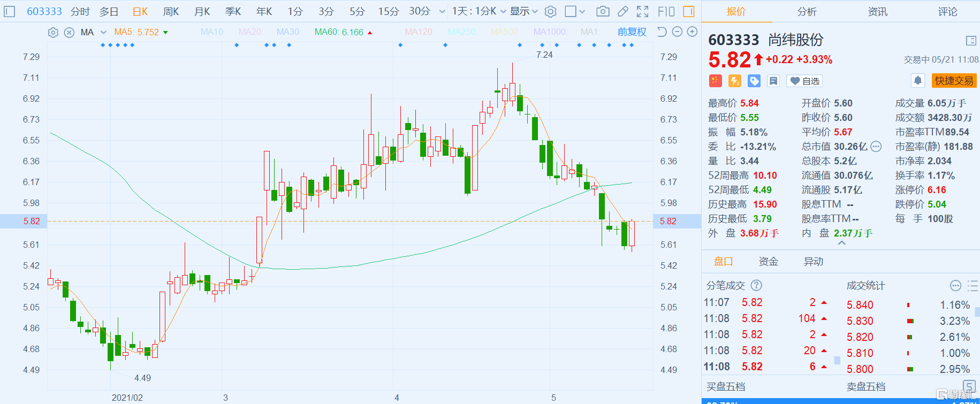Click the China flag market icon

[x=716, y=81]
